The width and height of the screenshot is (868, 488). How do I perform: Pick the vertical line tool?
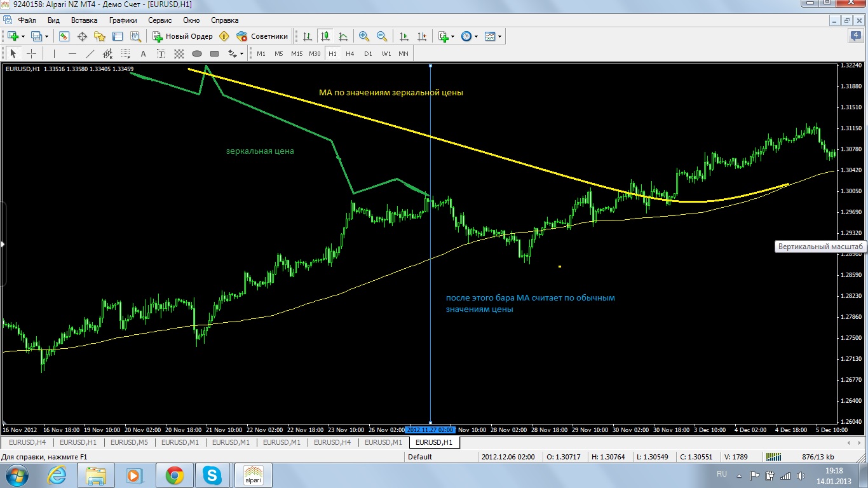[x=54, y=53]
